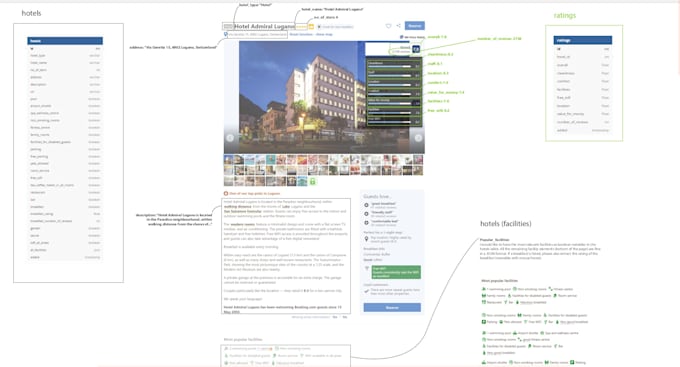
Task: Click the Staff rating bar
Action: (x=394, y=74)
